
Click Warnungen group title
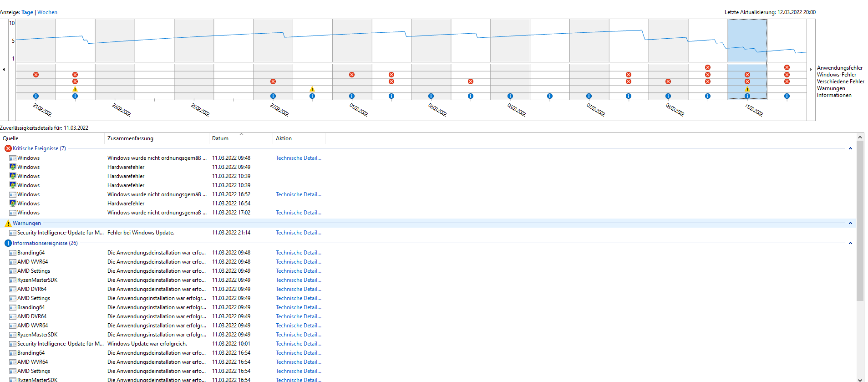[27, 223]
